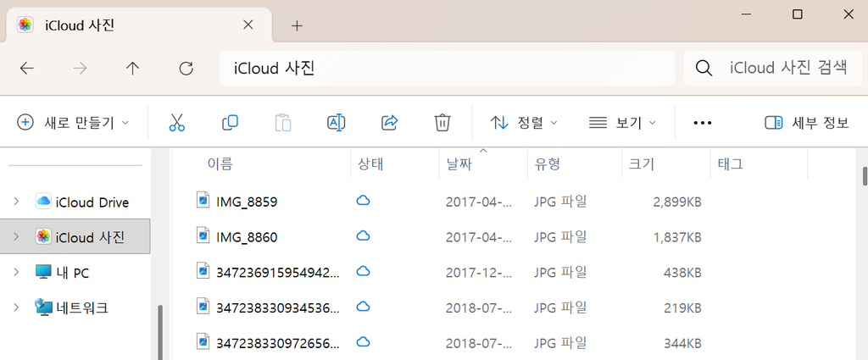Click cloud status icon of 347238330934536 file

click(x=363, y=307)
